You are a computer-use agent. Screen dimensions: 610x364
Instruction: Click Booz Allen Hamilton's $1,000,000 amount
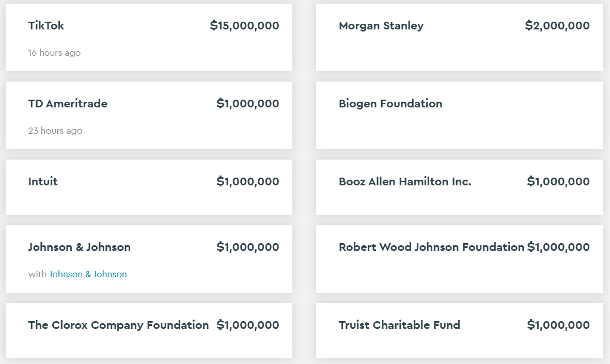(x=558, y=182)
